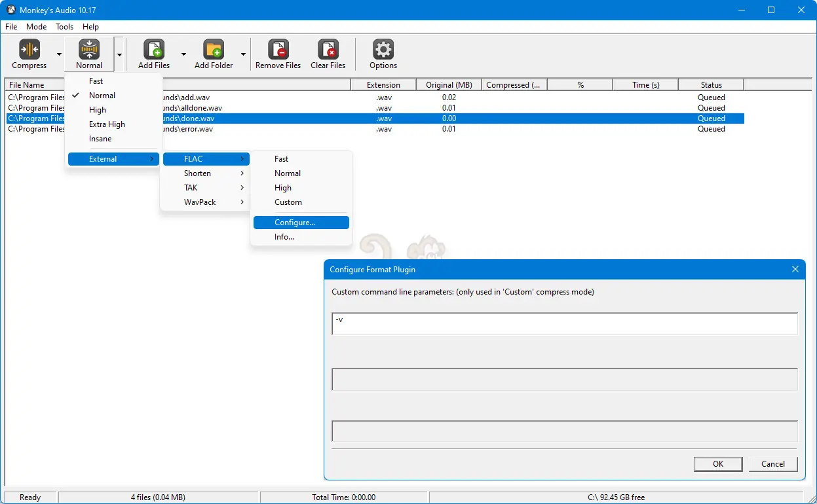The width and height of the screenshot is (817, 504).
Task: Click the 'C:\ 92.45 GB free' status entry
Action: 616,497
